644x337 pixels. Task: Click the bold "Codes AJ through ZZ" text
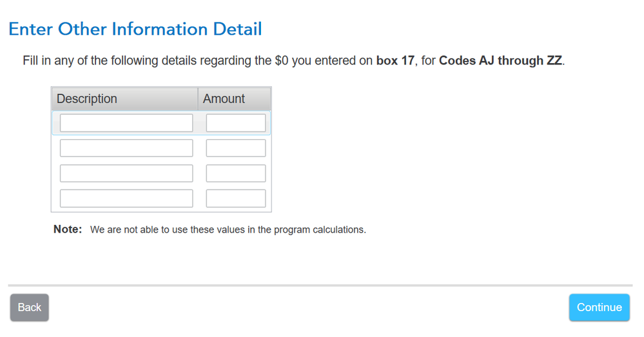(501, 62)
